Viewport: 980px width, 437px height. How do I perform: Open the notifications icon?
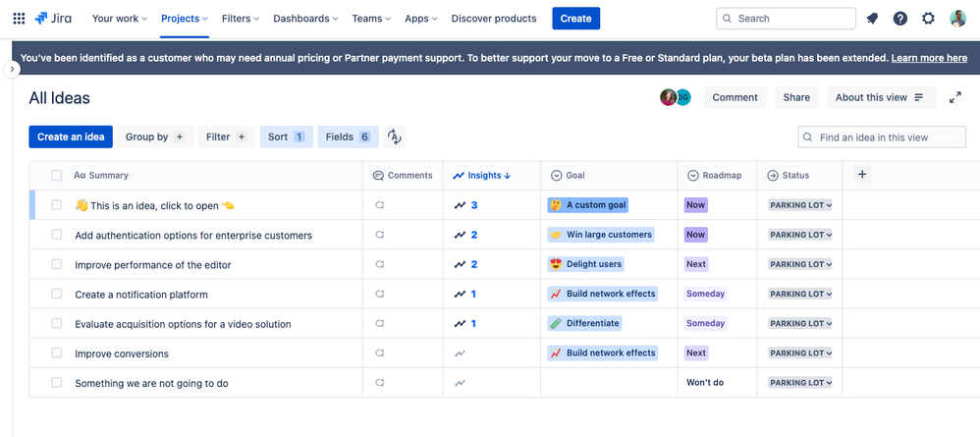(x=872, y=19)
